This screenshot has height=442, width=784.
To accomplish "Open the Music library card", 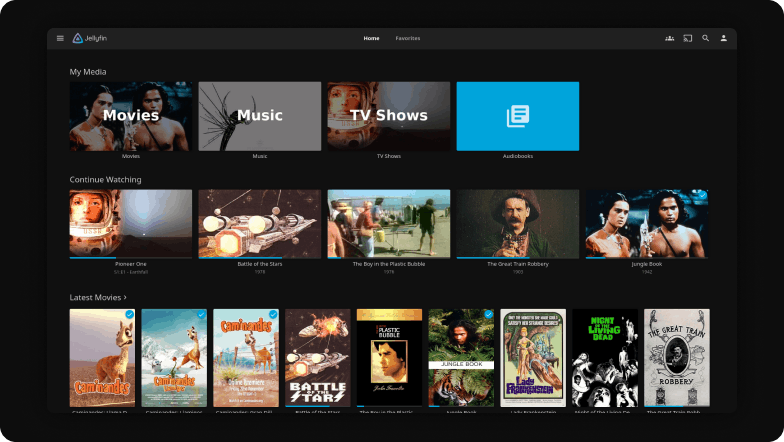I will click(x=259, y=116).
